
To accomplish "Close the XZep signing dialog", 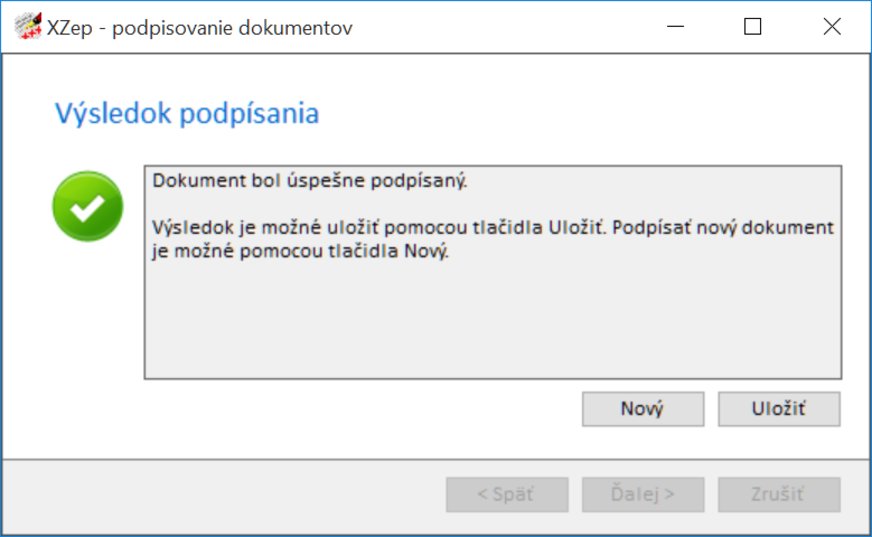I will pyautogui.click(x=831, y=27).
